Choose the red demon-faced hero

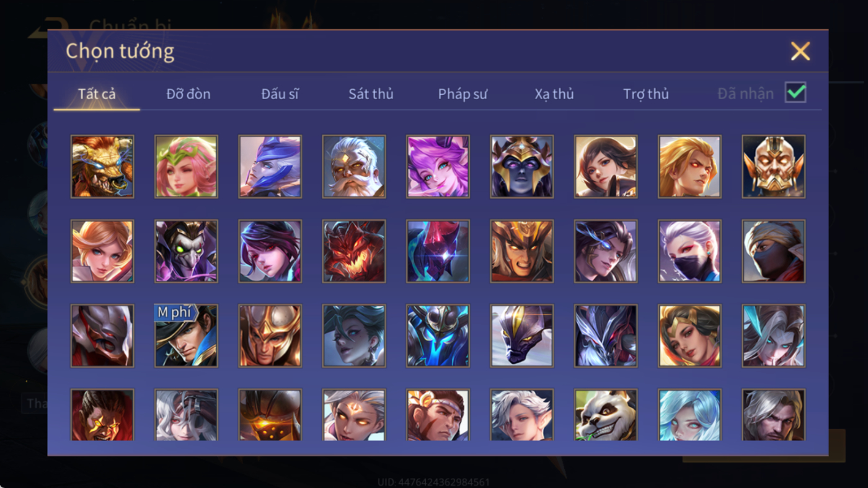click(354, 251)
